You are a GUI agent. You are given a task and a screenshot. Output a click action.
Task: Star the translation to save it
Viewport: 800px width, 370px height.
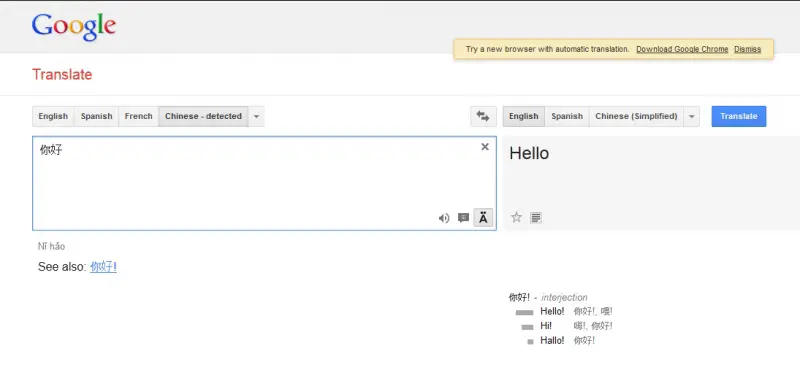coord(516,217)
